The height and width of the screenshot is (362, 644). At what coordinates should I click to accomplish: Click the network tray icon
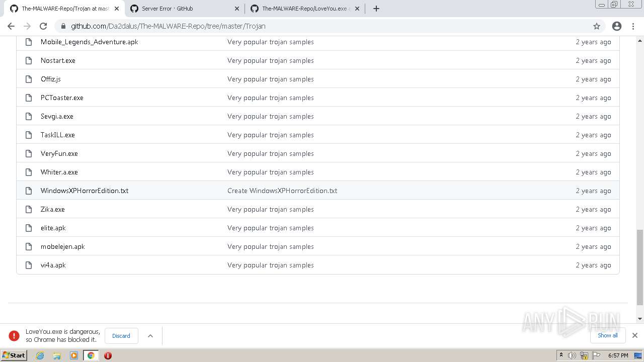point(584,355)
